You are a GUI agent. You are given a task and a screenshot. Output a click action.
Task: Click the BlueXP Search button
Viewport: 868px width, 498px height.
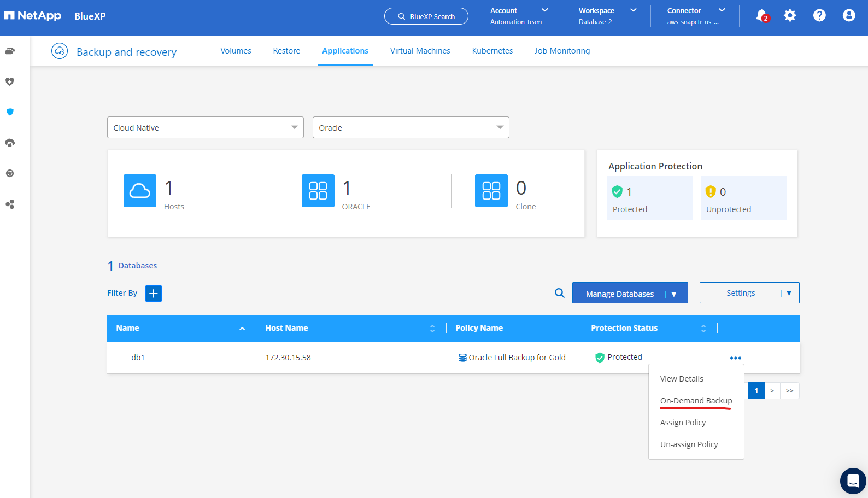426,16
